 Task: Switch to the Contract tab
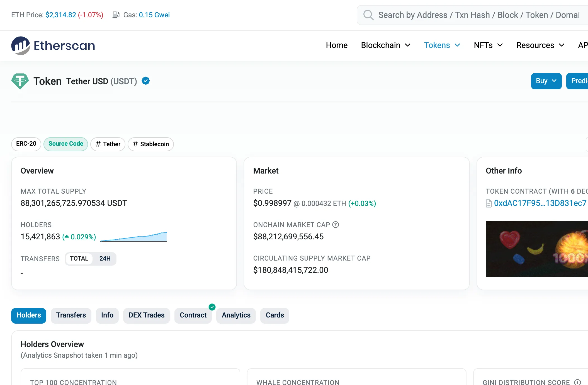coord(193,316)
